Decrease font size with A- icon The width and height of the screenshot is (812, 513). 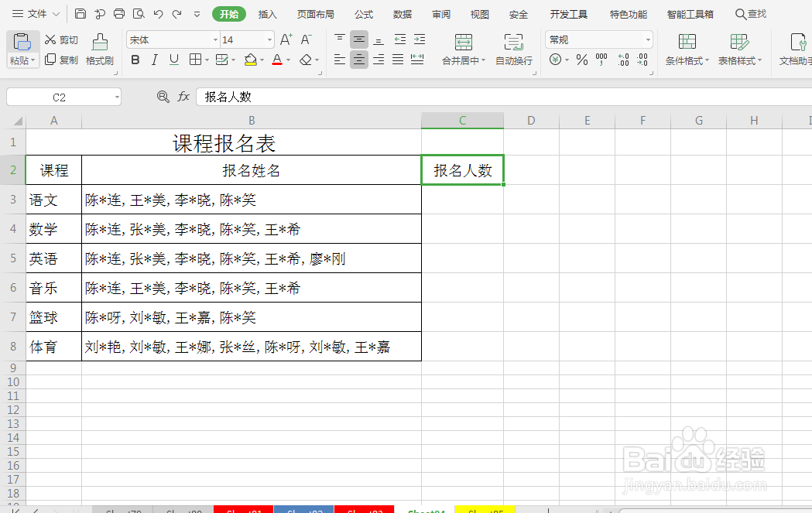coord(306,39)
